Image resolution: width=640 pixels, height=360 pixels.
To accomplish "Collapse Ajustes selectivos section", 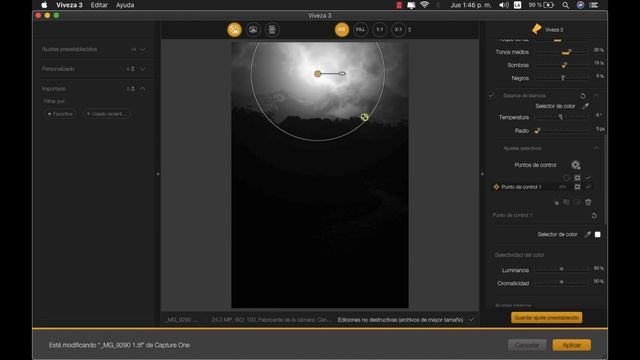I will [x=596, y=148].
